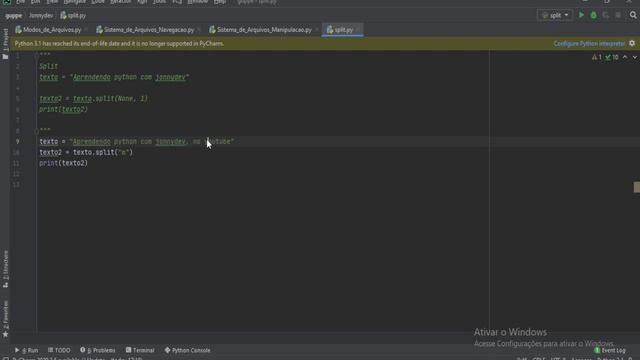Click the Run with Coverage icon
This screenshot has width=640, height=360.
606,15
